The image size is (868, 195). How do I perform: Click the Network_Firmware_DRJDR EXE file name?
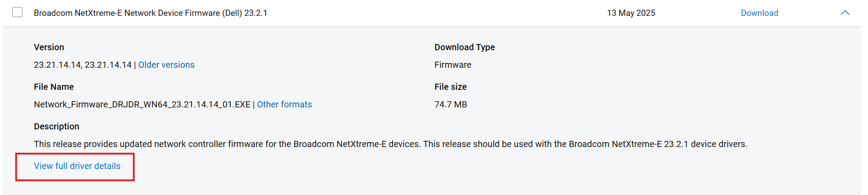click(x=142, y=104)
